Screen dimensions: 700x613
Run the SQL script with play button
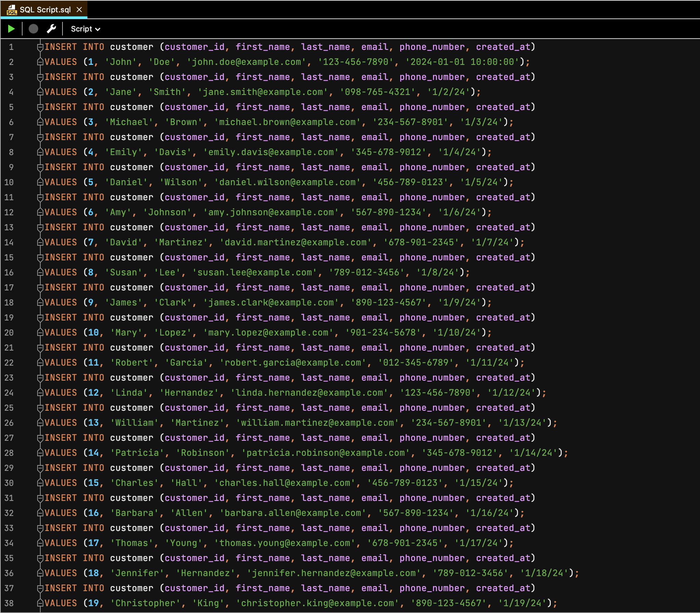click(11, 29)
